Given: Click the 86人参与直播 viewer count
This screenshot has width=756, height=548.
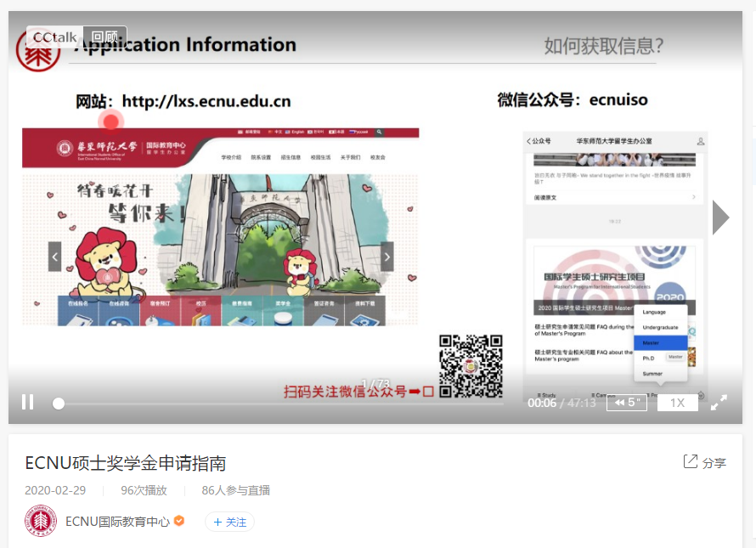Looking at the screenshot, I should [236, 490].
